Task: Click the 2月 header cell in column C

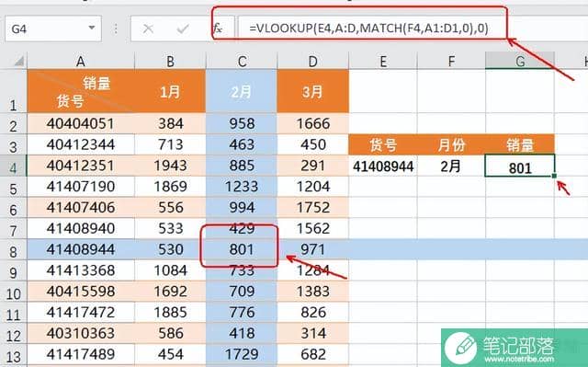Action: pyautogui.click(x=242, y=91)
